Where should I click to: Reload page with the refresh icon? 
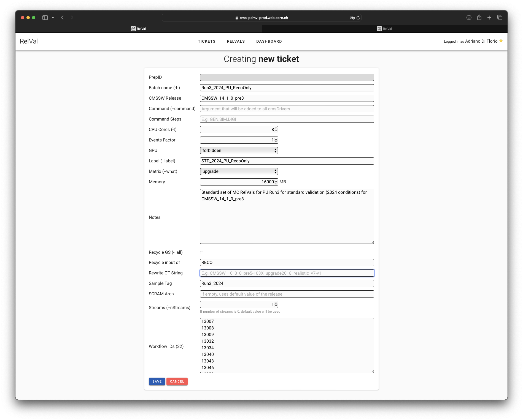(x=358, y=18)
